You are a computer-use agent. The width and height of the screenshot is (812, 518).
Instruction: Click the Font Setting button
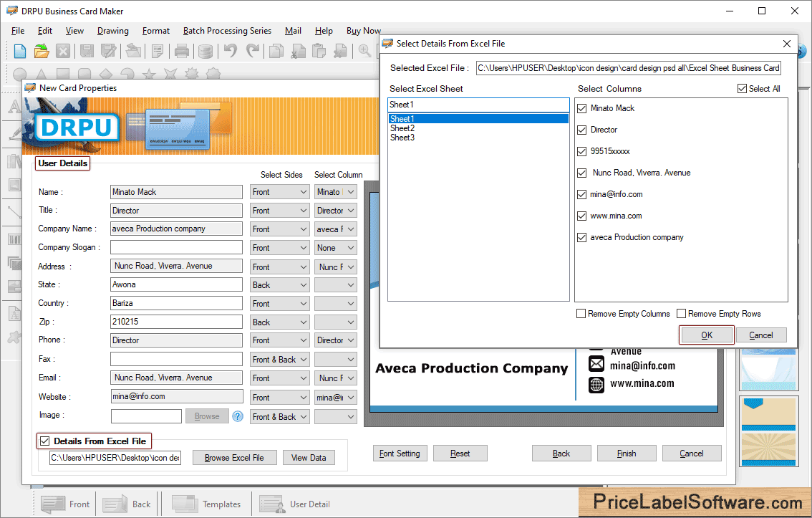click(x=400, y=454)
